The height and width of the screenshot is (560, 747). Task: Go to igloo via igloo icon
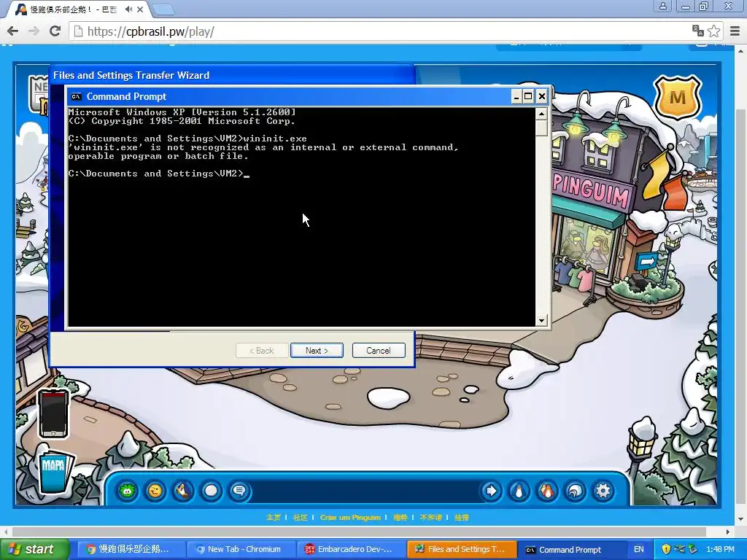575,491
